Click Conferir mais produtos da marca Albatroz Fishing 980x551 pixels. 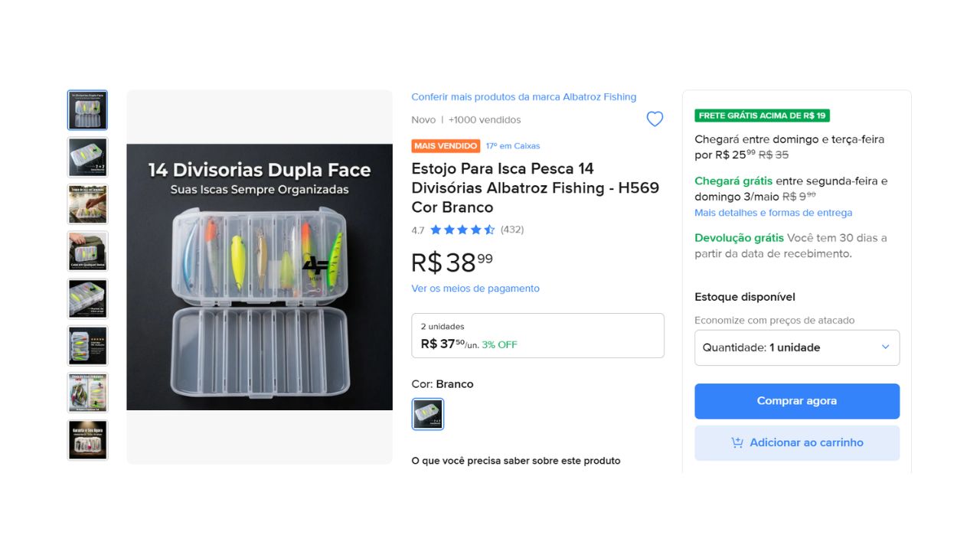pos(524,96)
